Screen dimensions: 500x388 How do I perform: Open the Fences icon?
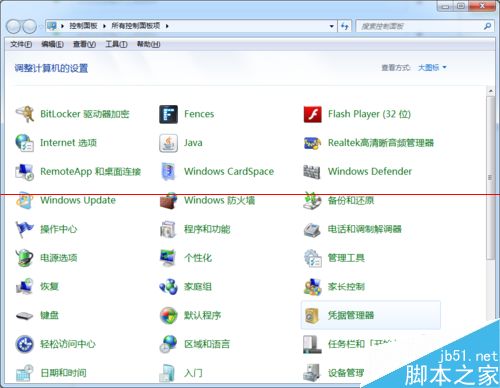(168, 114)
